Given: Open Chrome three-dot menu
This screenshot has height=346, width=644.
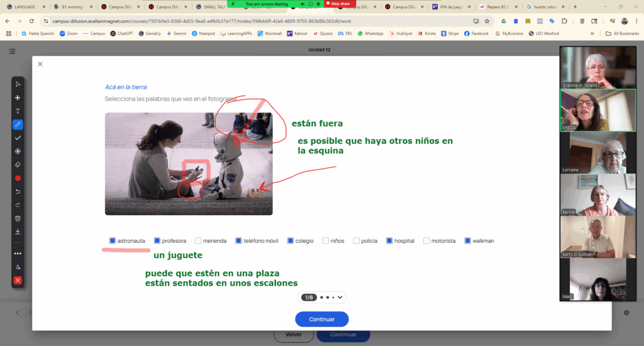Looking at the screenshot, I should 636,21.
